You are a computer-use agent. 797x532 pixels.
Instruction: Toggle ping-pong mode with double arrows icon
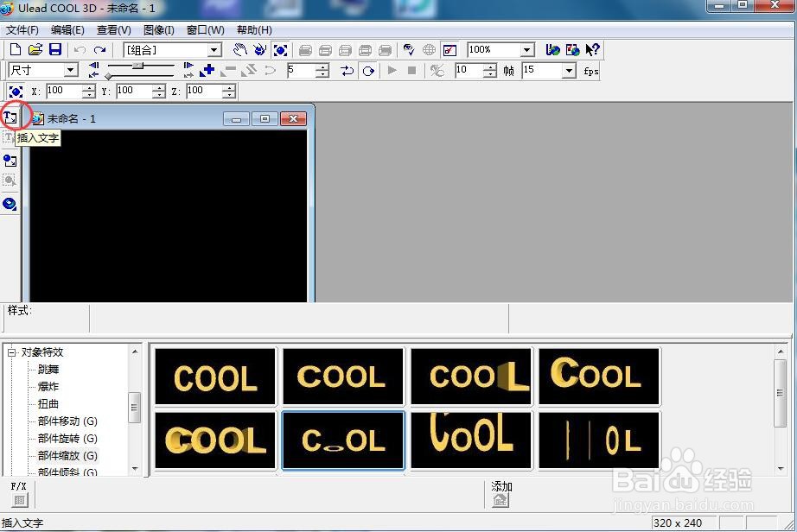347,70
